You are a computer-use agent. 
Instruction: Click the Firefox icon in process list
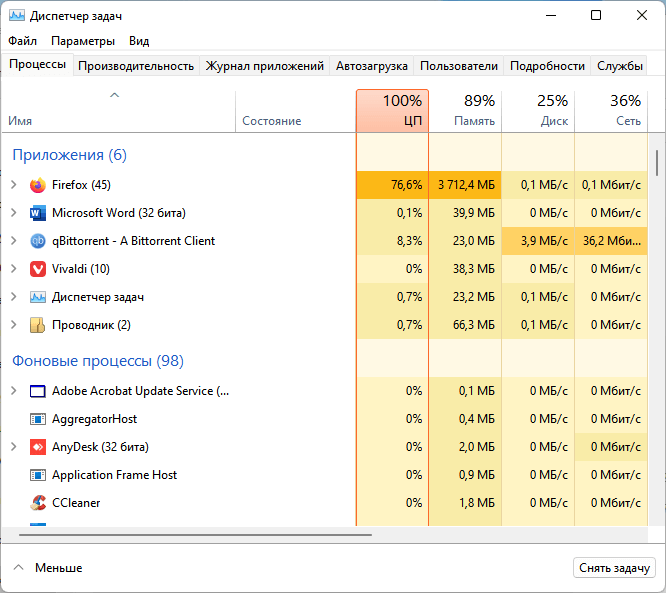(38, 185)
